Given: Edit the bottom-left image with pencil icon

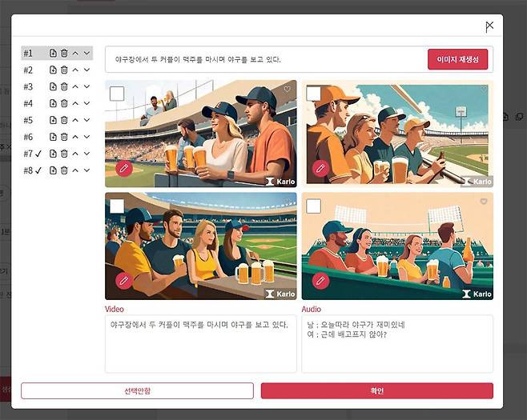Looking at the screenshot, I should point(123,281).
